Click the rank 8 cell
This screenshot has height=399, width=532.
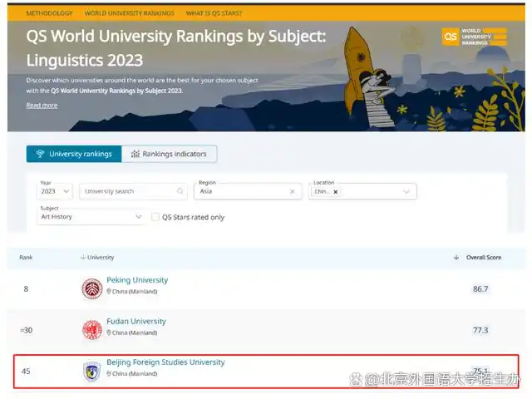click(x=26, y=289)
